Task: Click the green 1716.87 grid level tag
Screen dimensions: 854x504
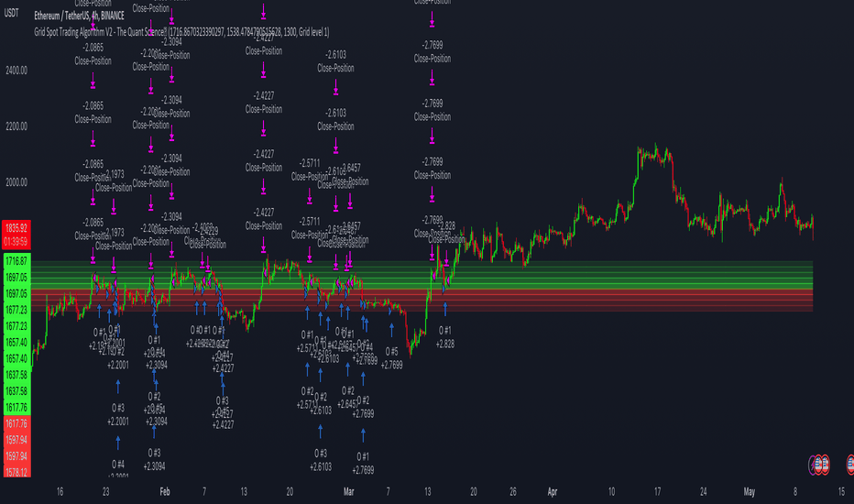Action: click(16, 261)
